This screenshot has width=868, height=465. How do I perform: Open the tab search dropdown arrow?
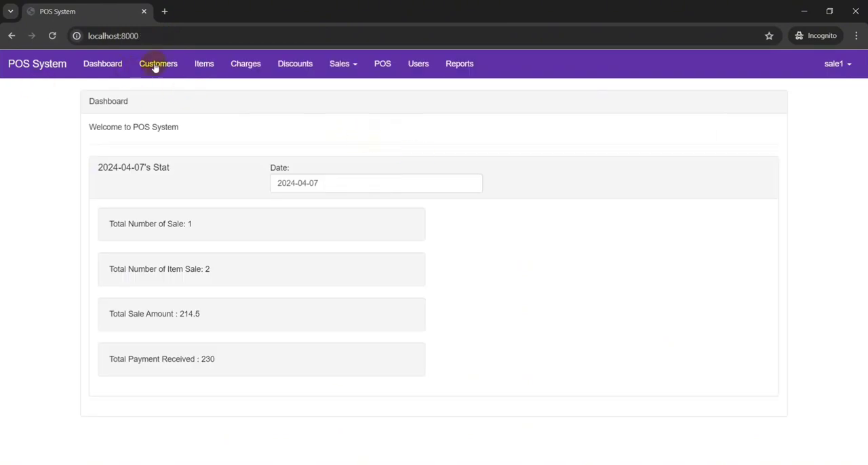[11, 12]
